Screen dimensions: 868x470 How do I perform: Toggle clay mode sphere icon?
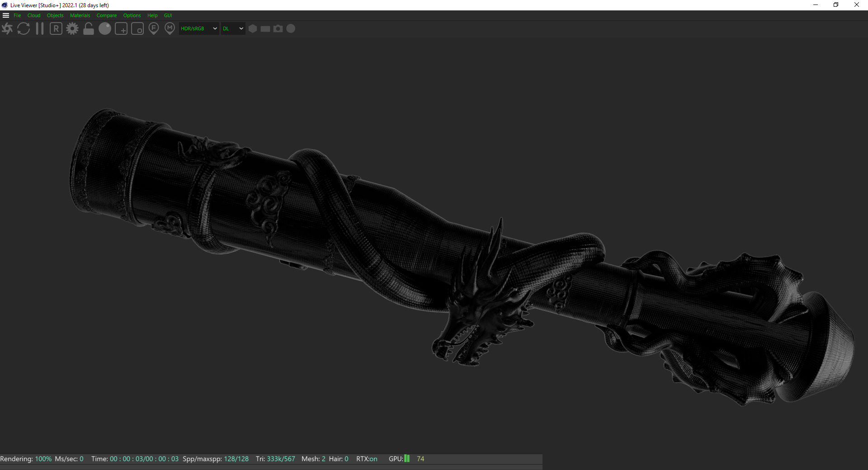[x=105, y=29]
